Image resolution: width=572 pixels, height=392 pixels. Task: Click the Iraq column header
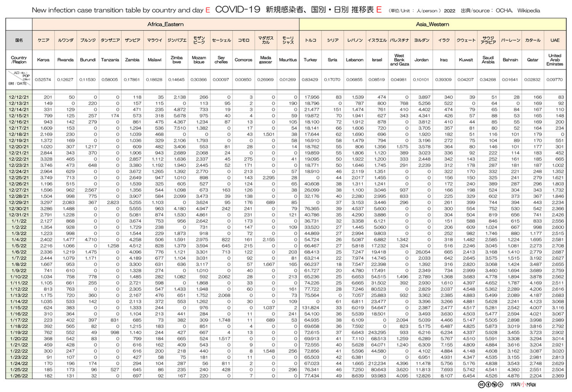tap(444, 60)
